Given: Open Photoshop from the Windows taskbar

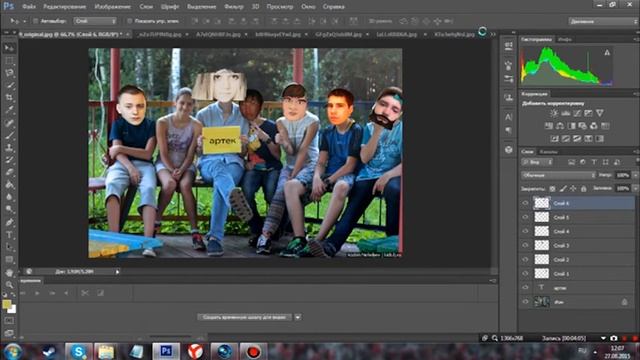Looking at the screenshot, I should [166, 351].
